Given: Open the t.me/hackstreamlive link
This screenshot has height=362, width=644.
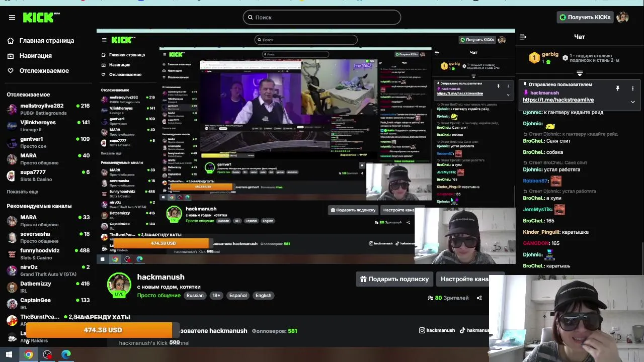Looking at the screenshot, I should 558,100.
